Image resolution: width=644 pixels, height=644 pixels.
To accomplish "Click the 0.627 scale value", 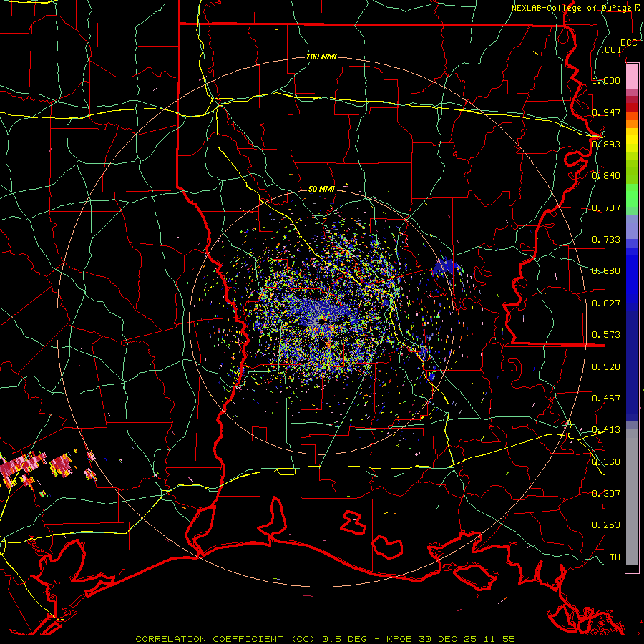I will 606,303.
